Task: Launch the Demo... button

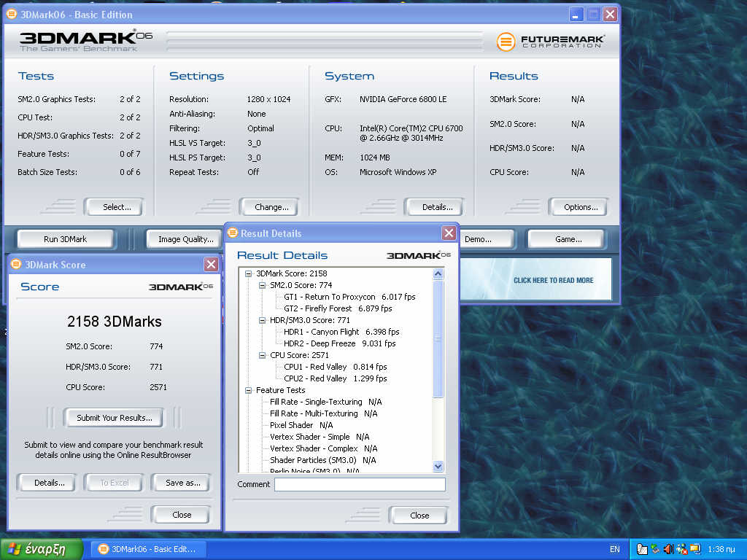Action: pyautogui.click(x=487, y=239)
